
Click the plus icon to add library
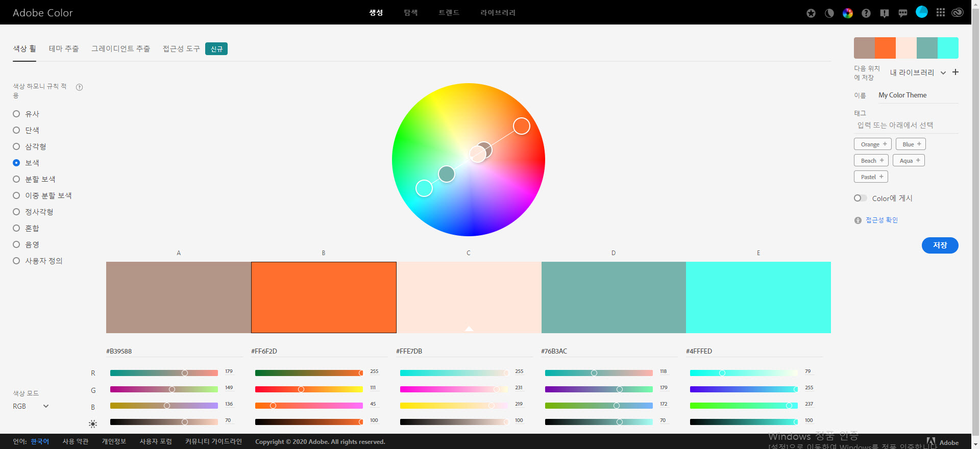point(955,72)
